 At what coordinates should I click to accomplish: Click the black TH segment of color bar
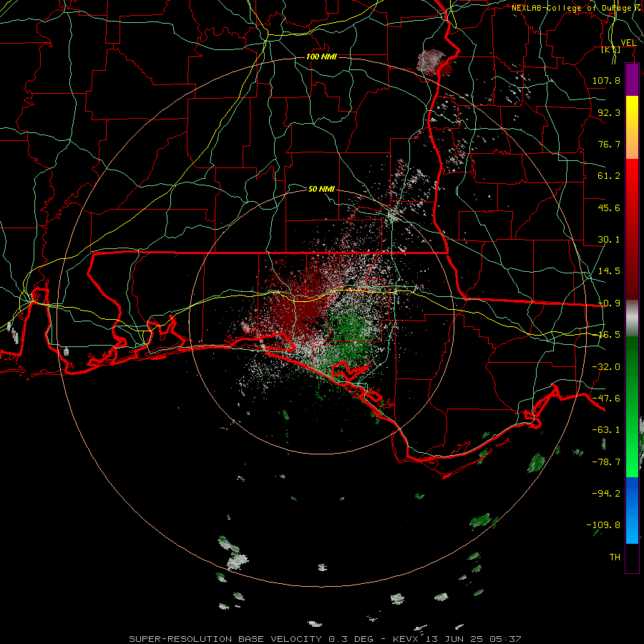632,557
